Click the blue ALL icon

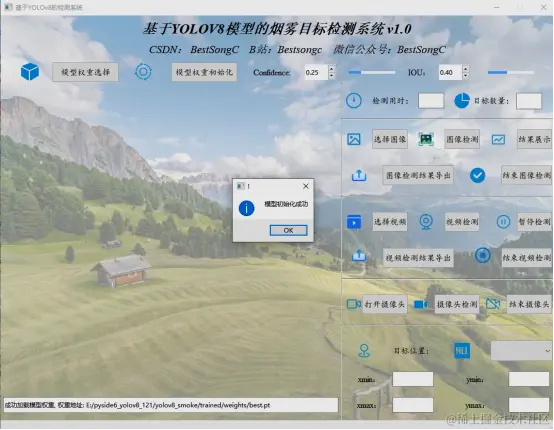point(462,351)
